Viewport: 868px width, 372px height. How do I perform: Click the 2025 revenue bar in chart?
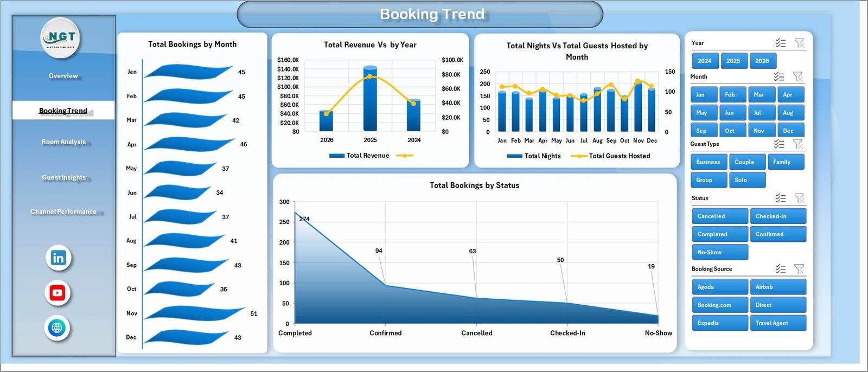pos(370,100)
